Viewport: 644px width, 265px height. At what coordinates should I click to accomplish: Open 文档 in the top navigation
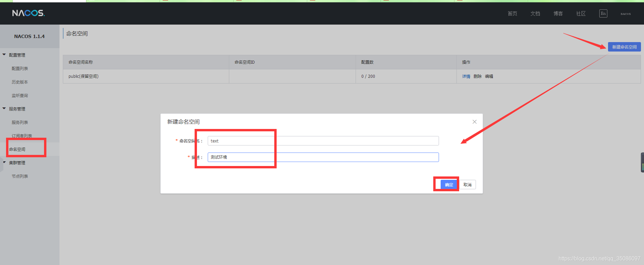[x=535, y=13]
